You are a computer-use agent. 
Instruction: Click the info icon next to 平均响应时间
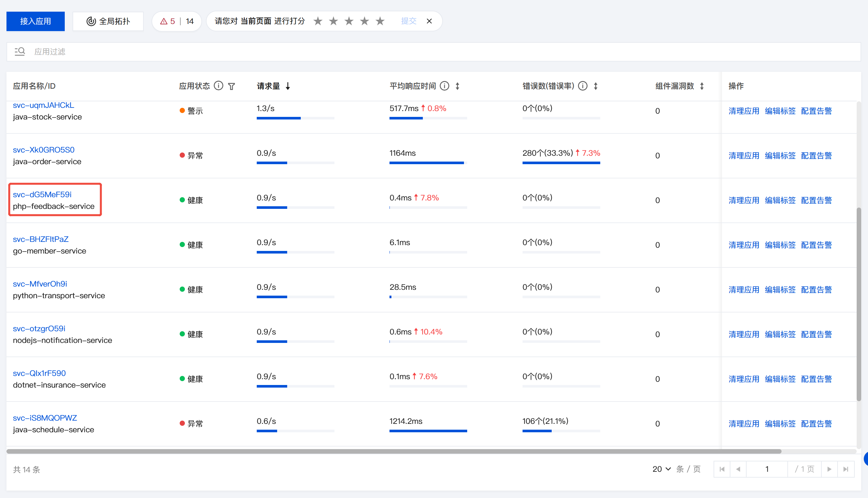pyautogui.click(x=444, y=86)
